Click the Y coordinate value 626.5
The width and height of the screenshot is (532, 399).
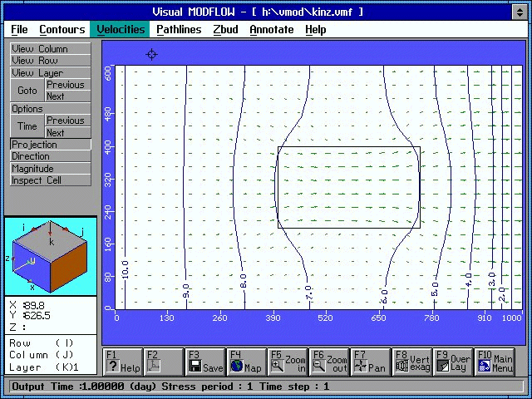[x=37, y=316]
